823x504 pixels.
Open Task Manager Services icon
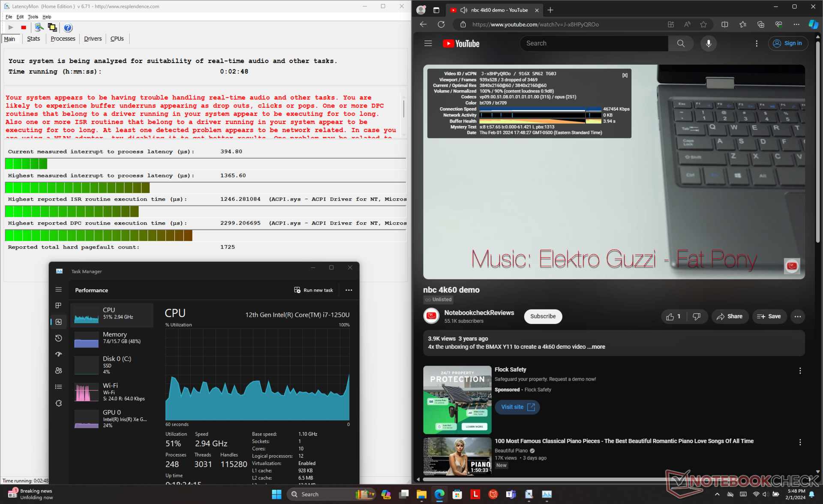click(x=59, y=403)
